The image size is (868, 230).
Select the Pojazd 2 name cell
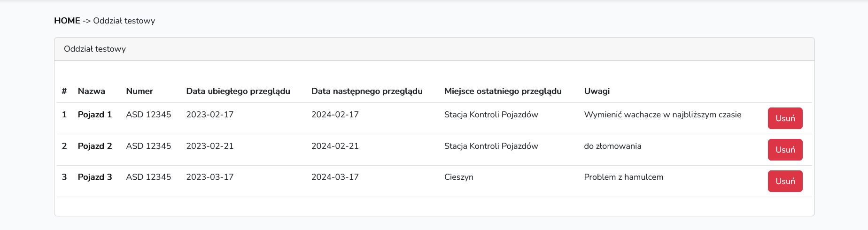[95, 146]
